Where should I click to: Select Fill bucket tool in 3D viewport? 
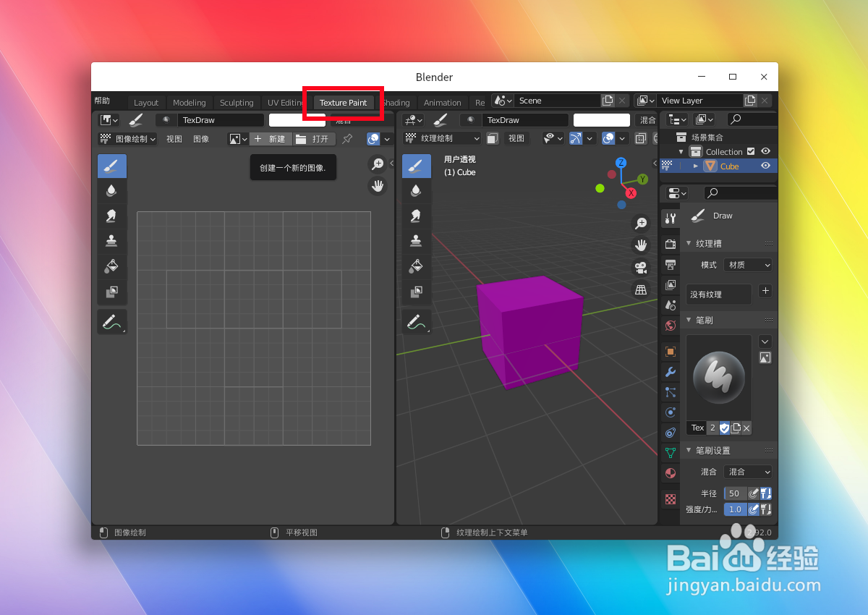(x=417, y=266)
